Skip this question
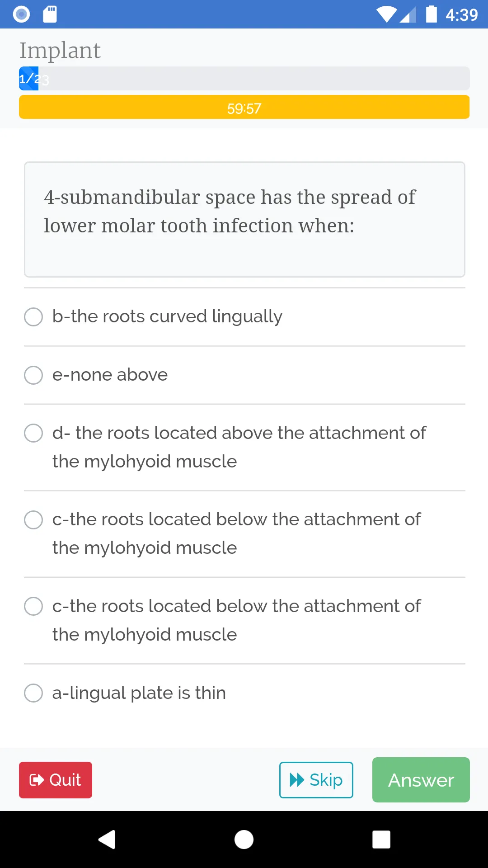488x868 pixels. [316, 780]
